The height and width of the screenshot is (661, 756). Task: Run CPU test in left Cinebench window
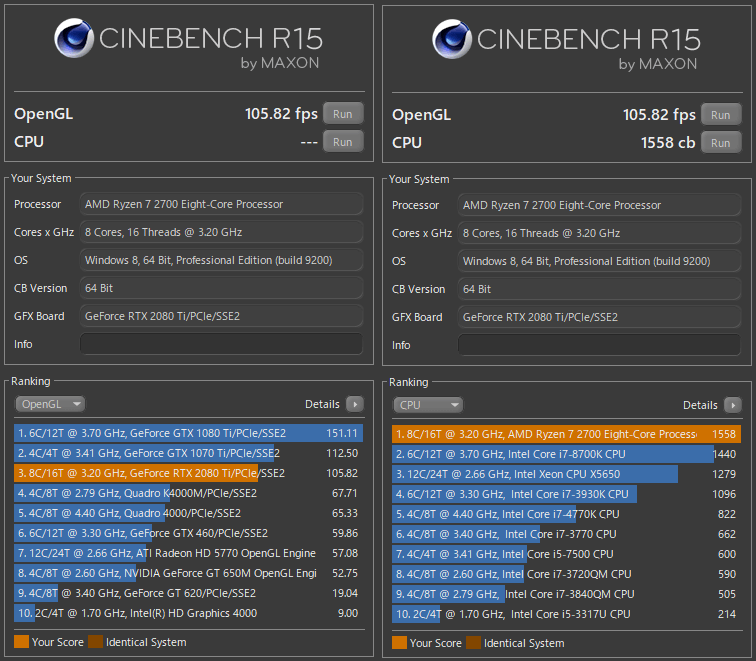tap(343, 142)
